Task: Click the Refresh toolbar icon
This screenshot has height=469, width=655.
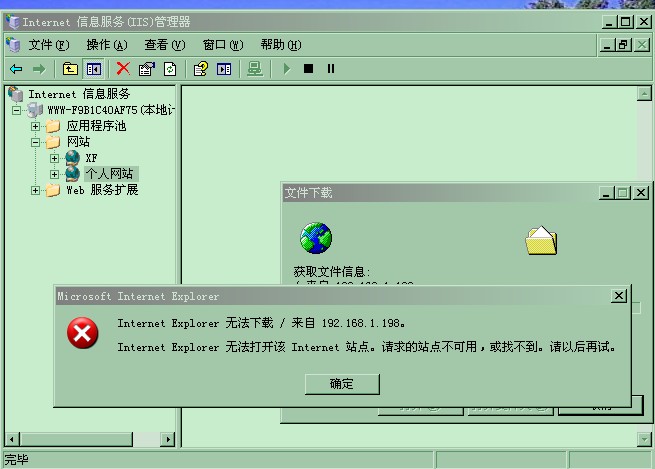Action: 170,69
